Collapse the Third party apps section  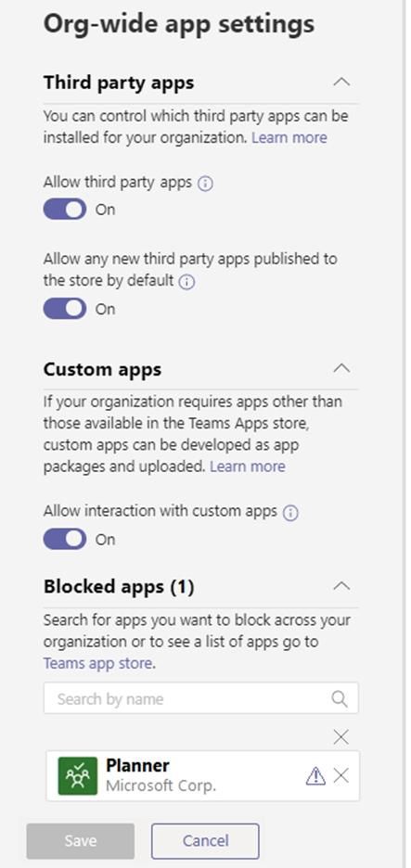(x=341, y=83)
